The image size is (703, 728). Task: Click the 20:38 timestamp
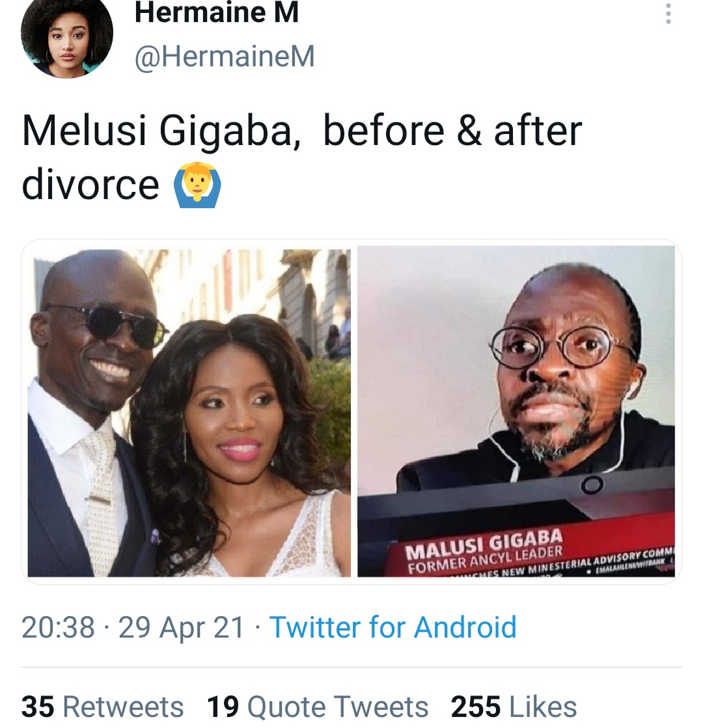(58, 628)
